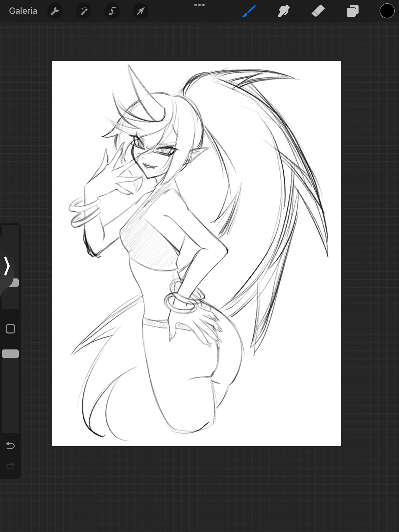The height and width of the screenshot is (532, 399).
Task: Open the Adjustments magic wand menu
Action: tap(84, 11)
